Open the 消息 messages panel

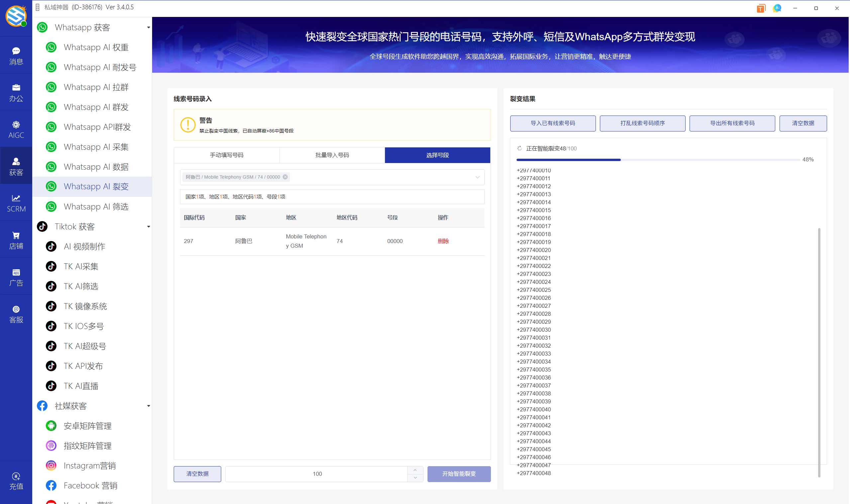coord(16,55)
